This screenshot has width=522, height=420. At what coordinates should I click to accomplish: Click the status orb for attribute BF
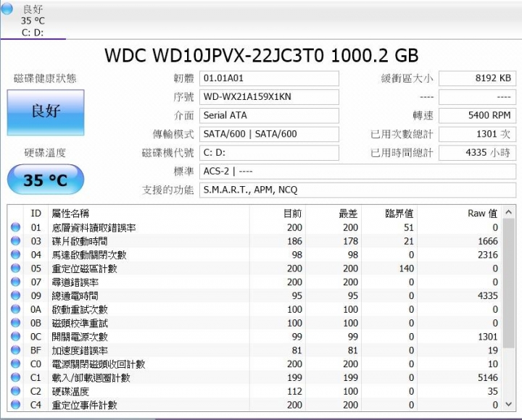[15, 350]
